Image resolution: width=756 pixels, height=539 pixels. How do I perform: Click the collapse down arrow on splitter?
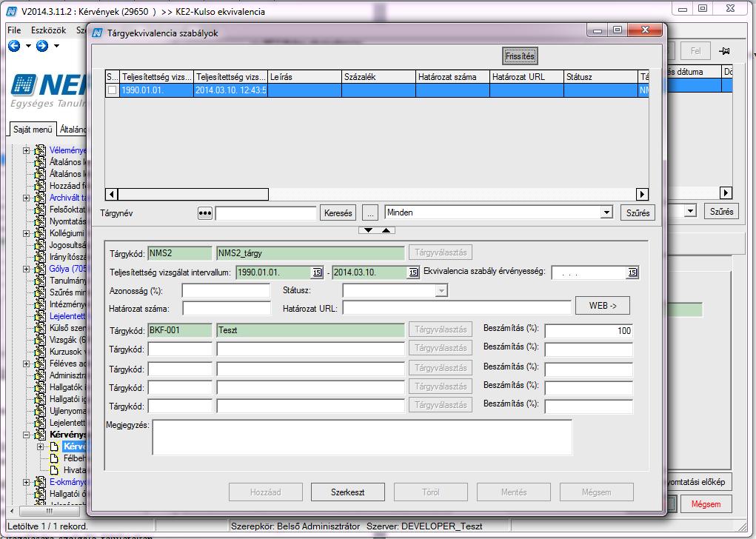coord(368,230)
